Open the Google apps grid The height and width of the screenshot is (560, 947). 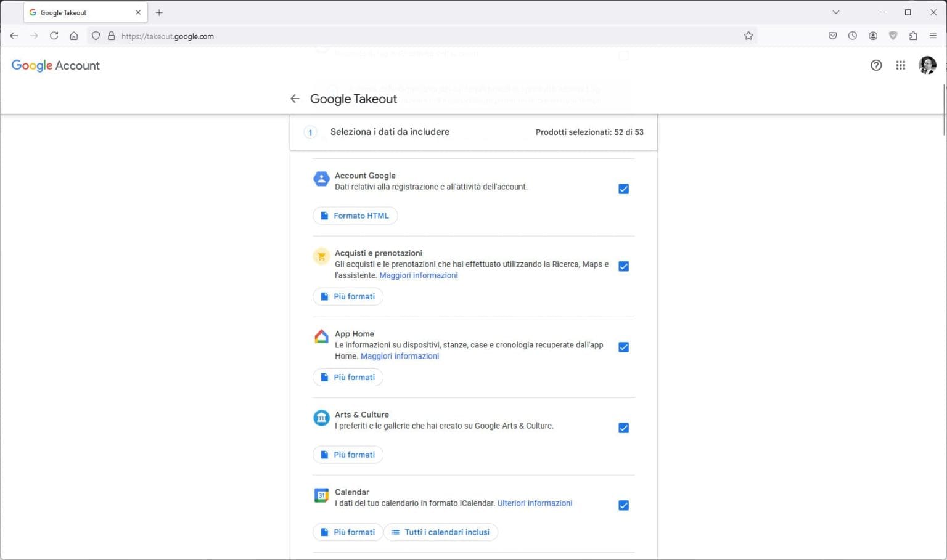pyautogui.click(x=901, y=65)
